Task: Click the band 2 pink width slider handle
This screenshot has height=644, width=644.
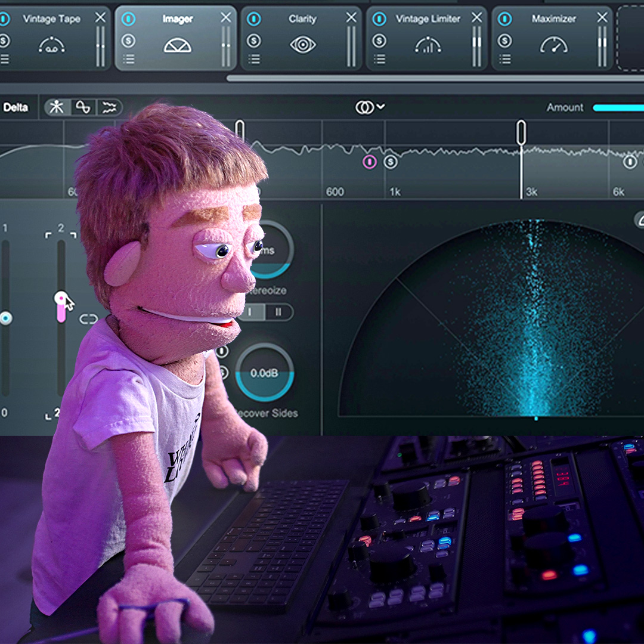Action: 61,299
